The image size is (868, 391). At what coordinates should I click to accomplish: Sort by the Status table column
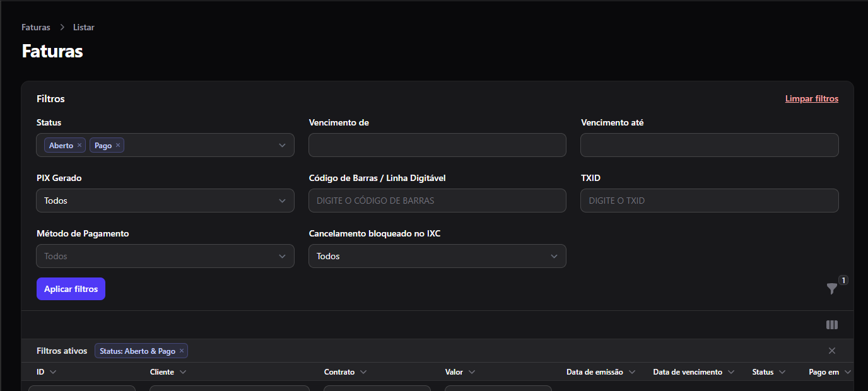coord(769,372)
